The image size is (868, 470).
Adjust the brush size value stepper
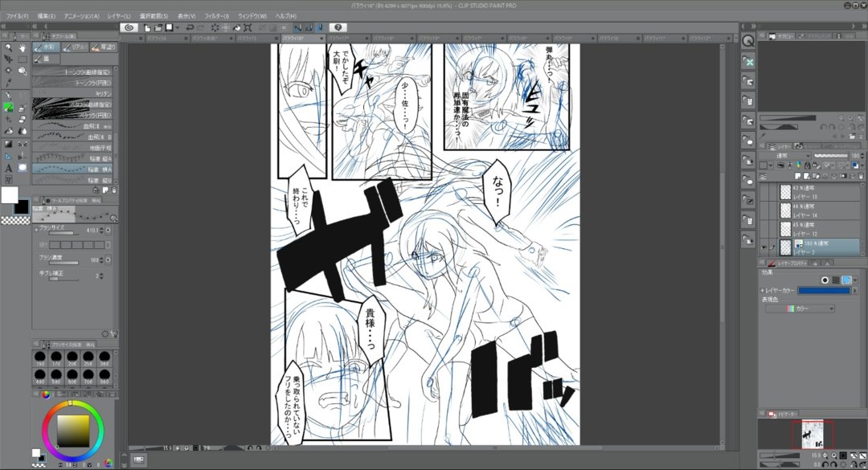click(100, 230)
